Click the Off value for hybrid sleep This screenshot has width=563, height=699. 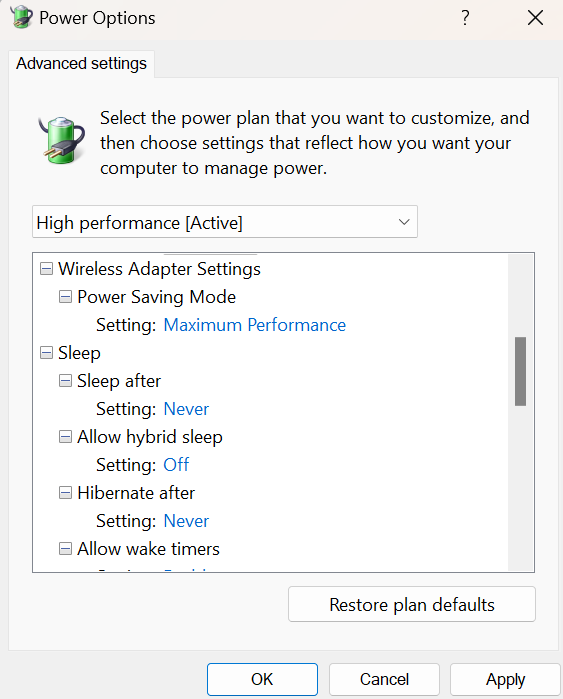tap(176, 465)
